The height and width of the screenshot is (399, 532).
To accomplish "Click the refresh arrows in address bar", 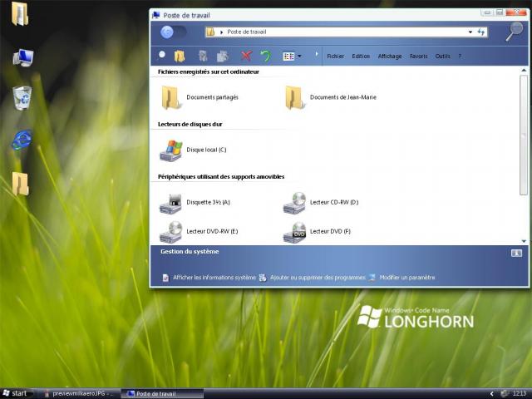I will coord(481,32).
